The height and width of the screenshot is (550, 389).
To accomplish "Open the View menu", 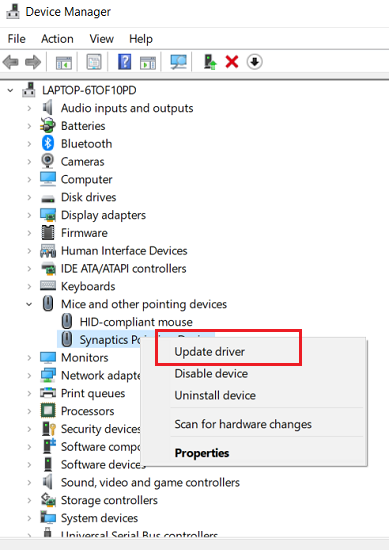I will (101, 39).
